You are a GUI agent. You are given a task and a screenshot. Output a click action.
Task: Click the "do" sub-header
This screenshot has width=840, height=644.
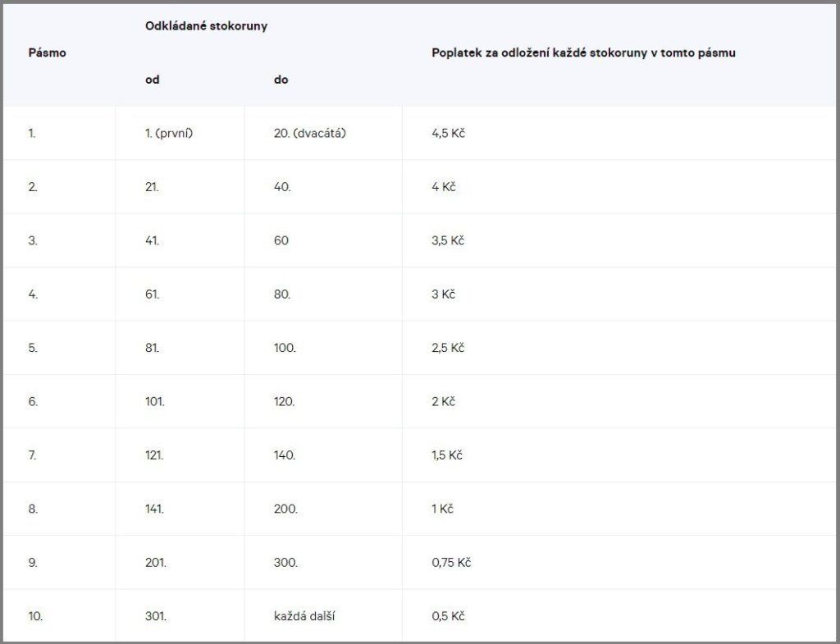pos(281,80)
